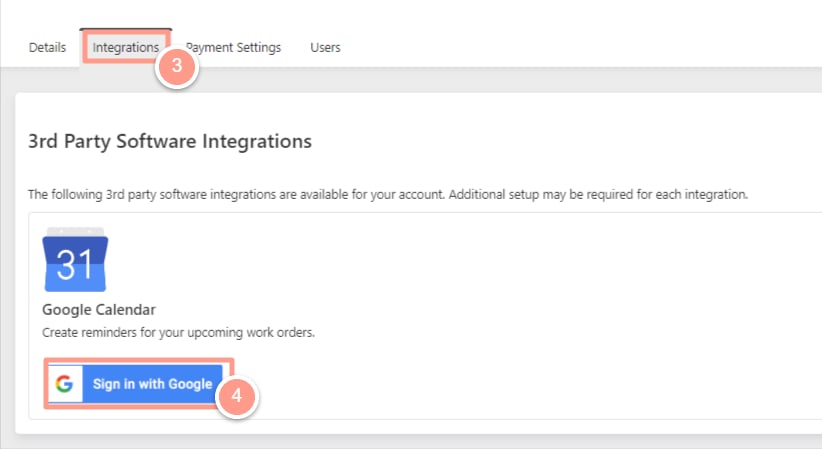Open the Details tab
This screenshot has width=822, height=449.
click(x=47, y=47)
